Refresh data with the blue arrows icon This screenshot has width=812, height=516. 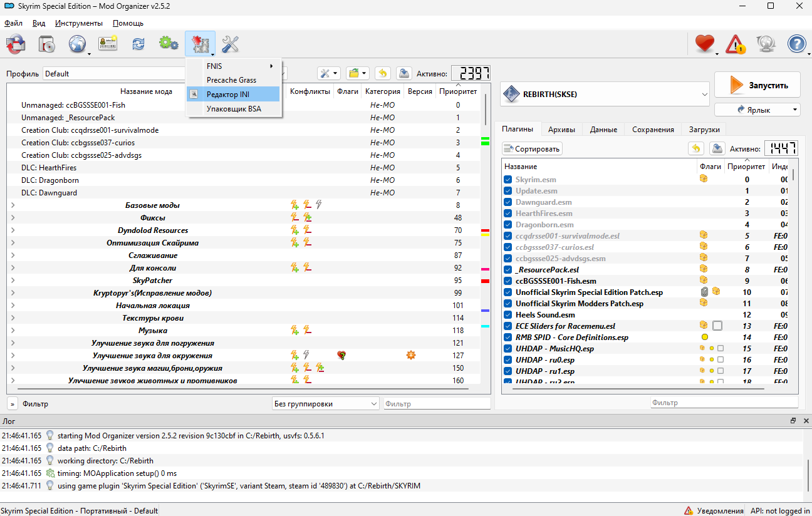[x=138, y=44]
